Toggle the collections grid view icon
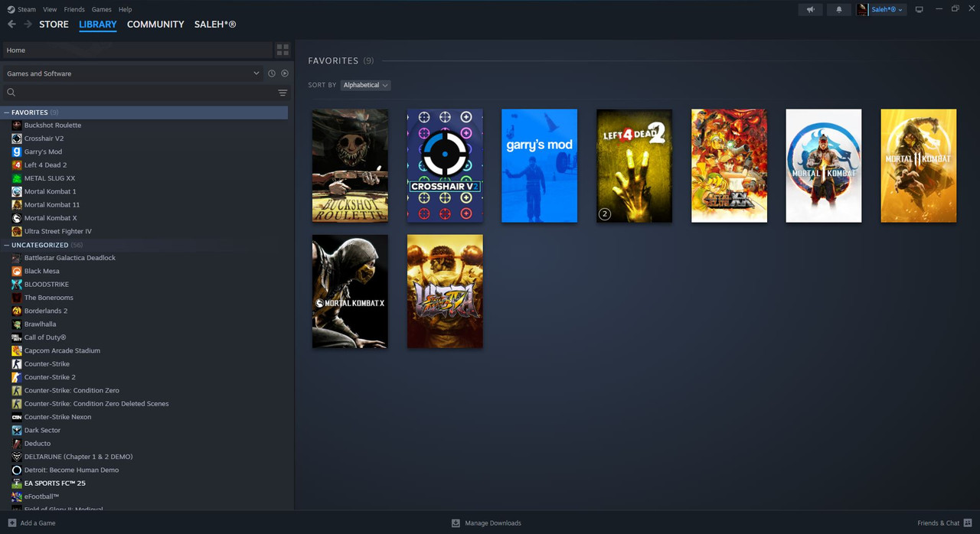This screenshot has height=534, width=980. point(283,50)
